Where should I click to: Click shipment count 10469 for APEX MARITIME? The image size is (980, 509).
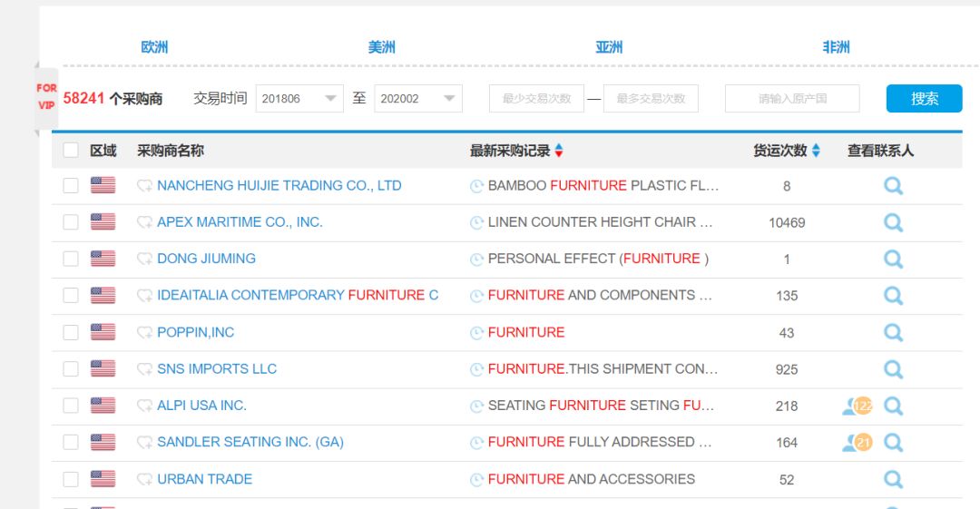click(x=786, y=222)
